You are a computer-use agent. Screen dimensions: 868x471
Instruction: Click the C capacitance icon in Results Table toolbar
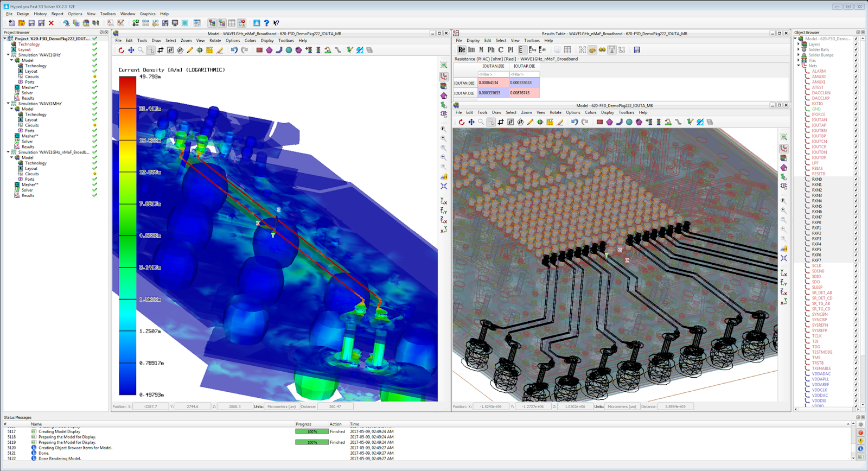pyautogui.click(x=501, y=49)
